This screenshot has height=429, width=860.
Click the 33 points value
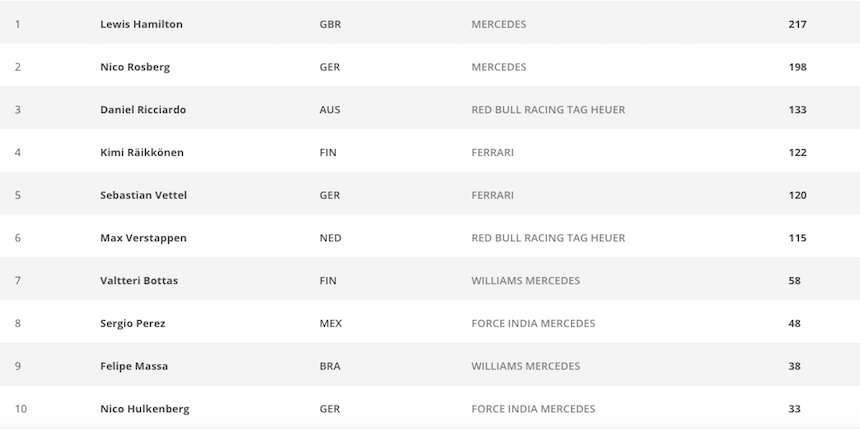point(794,409)
